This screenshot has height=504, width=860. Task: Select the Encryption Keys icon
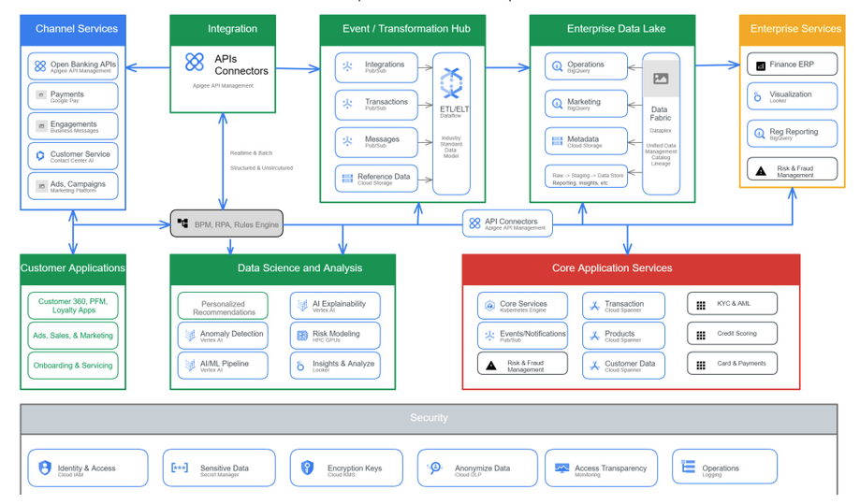coord(308,468)
